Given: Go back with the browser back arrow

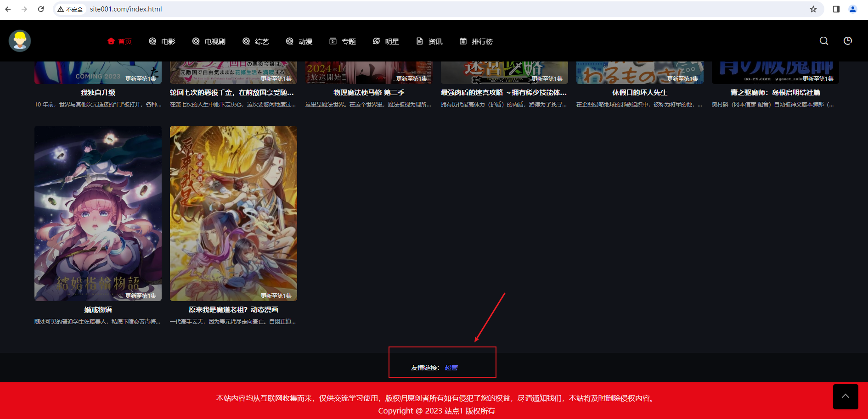Looking at the screenshot, I should [8, 9].
